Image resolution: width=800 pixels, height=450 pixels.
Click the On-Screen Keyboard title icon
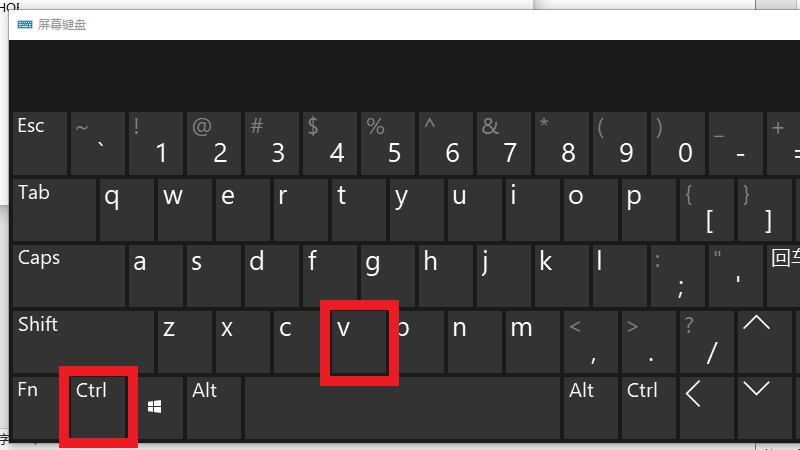(24, 24)
